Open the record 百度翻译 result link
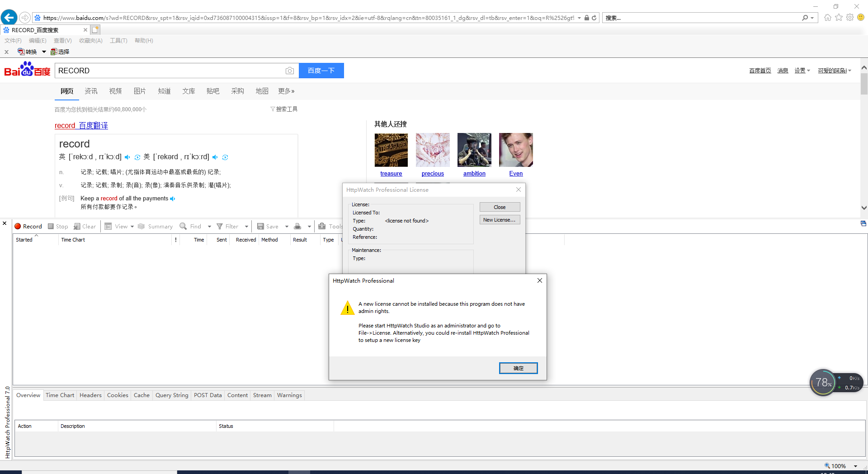The image size is (868, 474). click(81, 126)
